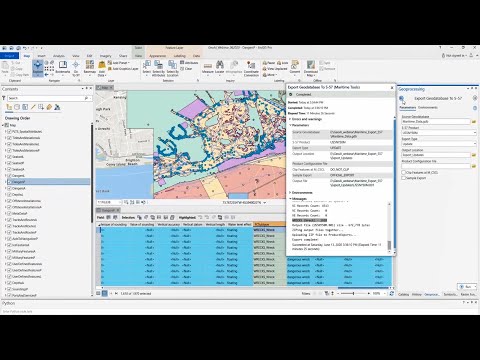Show List By Snapping view
Image resolution: width=480 pixels, height=360 pixels.
click(41, 107)
